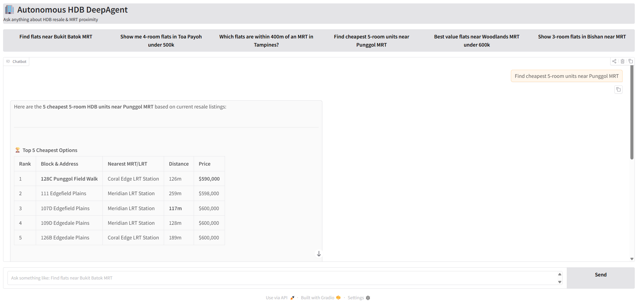Viewport: 644px width, 304px height.
Task: Focus the message input text box
Action: click(283, 278)
